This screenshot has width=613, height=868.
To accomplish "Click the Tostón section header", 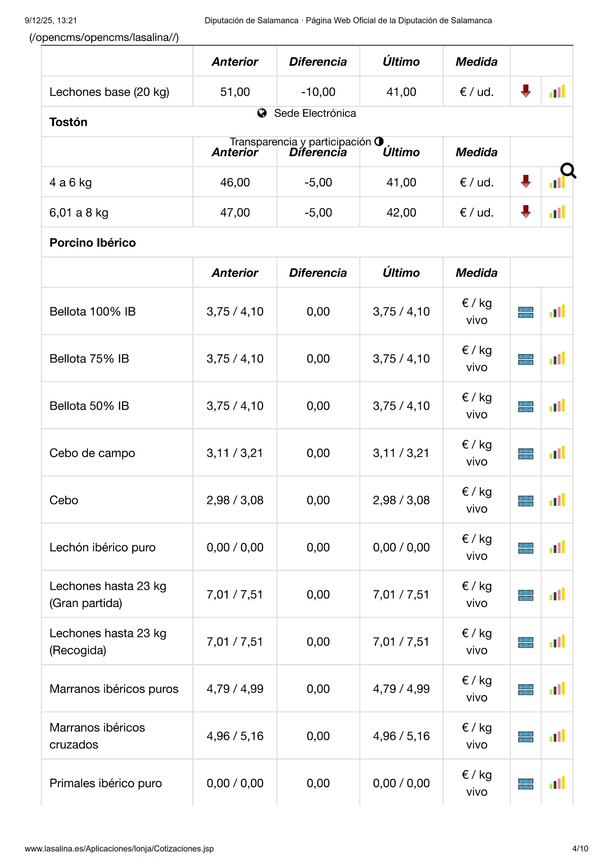I will point(69,122).
